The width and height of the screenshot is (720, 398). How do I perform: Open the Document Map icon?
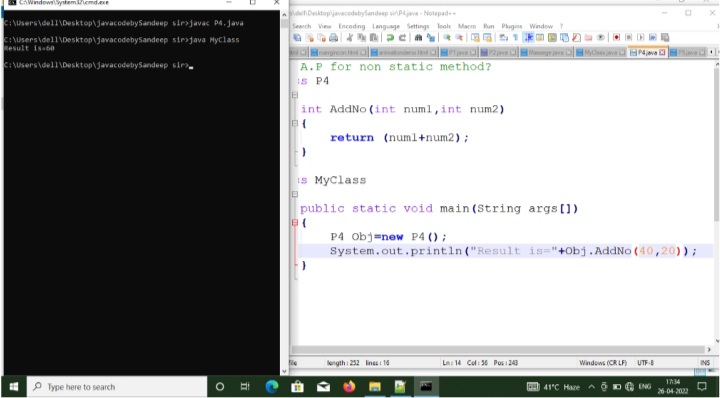552,38
